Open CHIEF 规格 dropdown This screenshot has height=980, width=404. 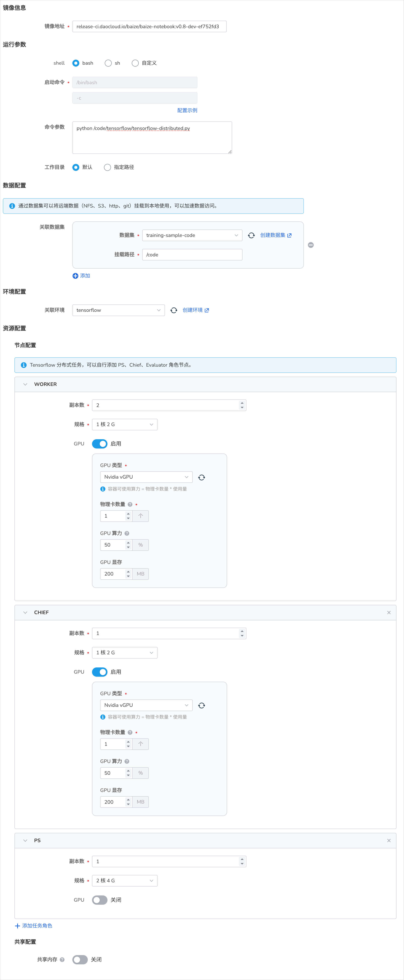coord(125,652)
